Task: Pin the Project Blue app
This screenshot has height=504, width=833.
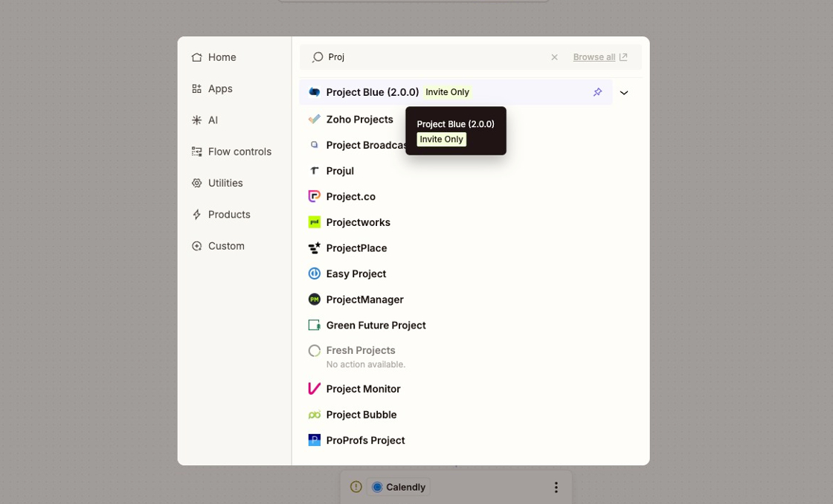Action: 597,91
